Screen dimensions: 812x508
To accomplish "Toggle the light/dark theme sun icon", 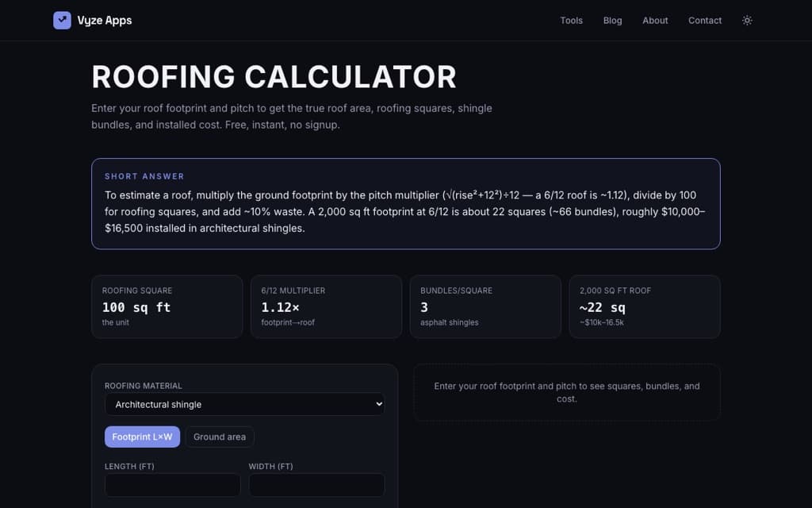I will pyautogui.click(x=747, y=20).
